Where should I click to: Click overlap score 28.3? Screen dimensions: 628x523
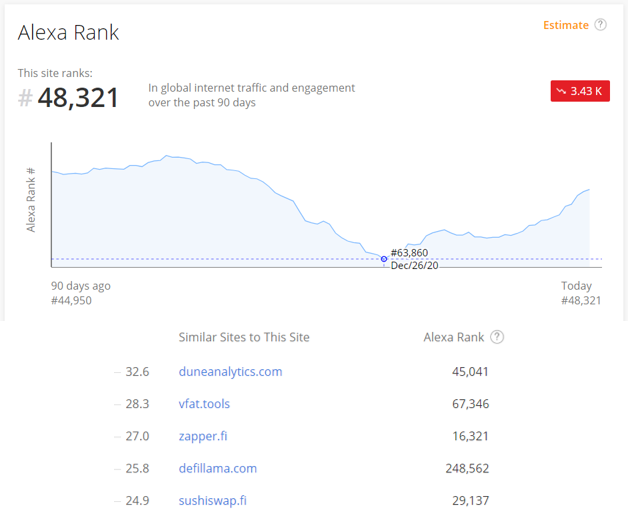click(x=137, y=404)
